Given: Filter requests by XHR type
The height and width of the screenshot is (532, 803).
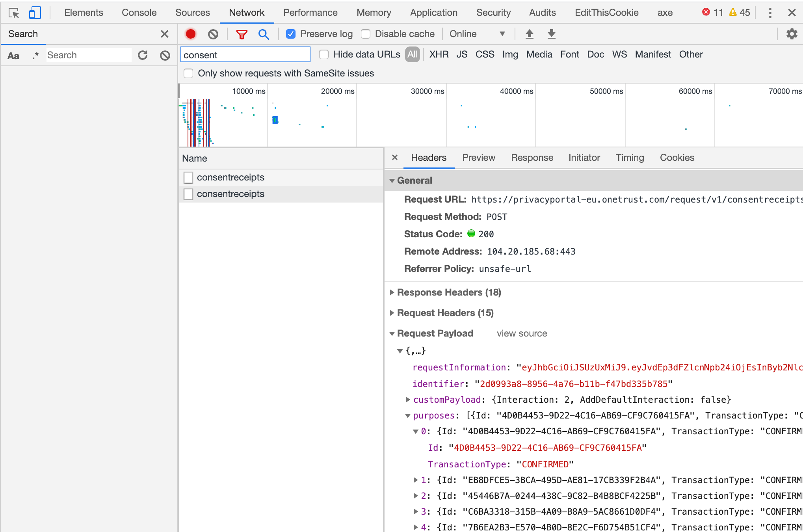Looking at the screenshot, I should [x=439, y=54].
